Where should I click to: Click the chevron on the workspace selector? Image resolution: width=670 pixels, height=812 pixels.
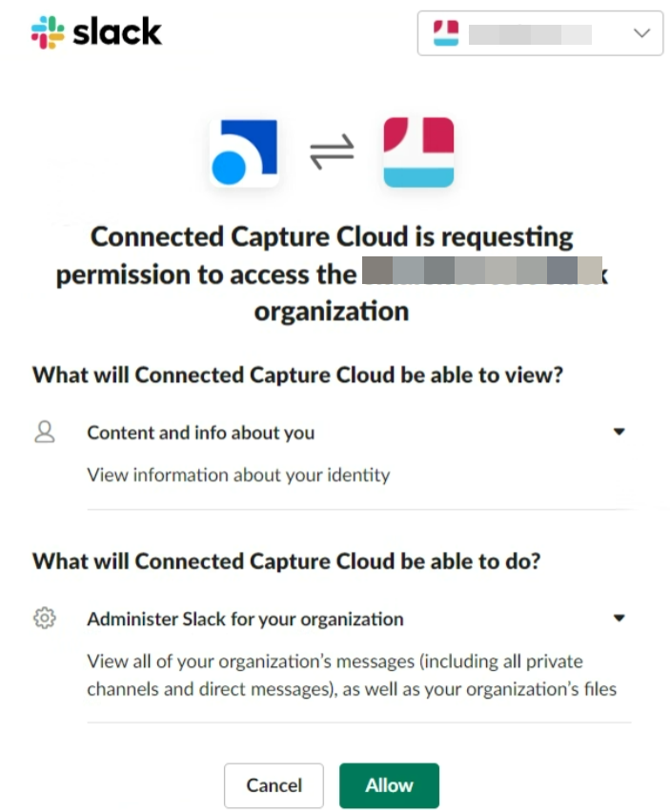click(643, 33)
